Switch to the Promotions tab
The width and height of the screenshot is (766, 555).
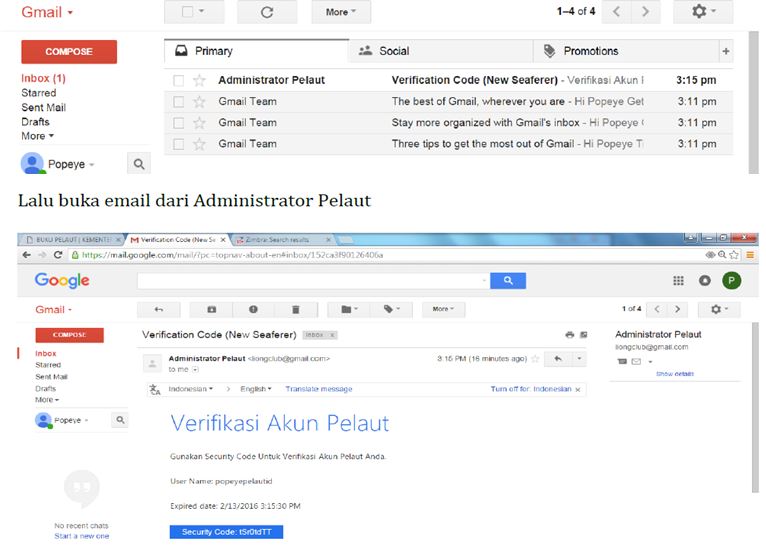coord(590,51)
